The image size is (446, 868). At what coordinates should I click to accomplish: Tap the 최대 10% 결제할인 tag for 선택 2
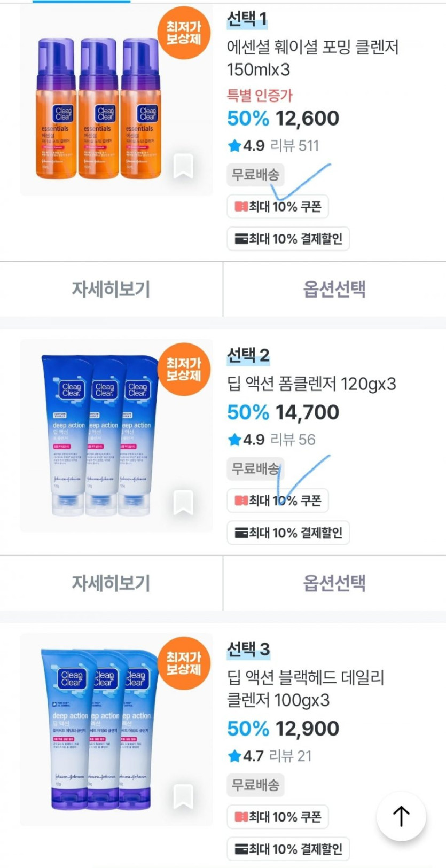click(x=288, y=533)
